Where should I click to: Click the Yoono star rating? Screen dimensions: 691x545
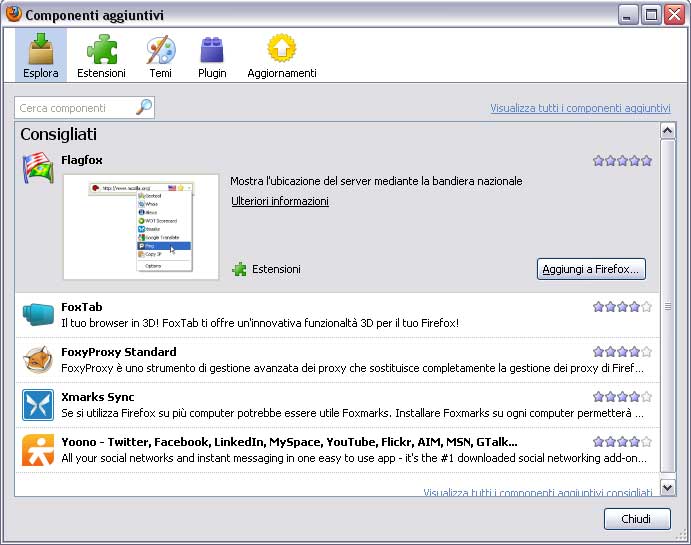(x=622, y=442)
